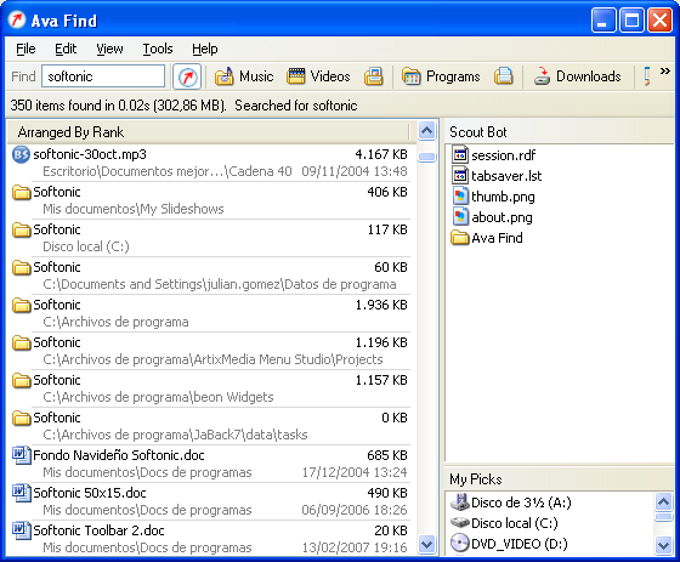Click the path Mis documentos\My Slideshows
Screen dimensions: 680x562
pos(133,209)
